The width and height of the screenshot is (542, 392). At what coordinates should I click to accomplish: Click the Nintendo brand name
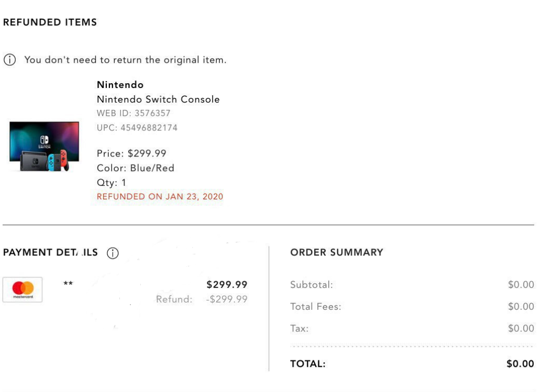120,85
